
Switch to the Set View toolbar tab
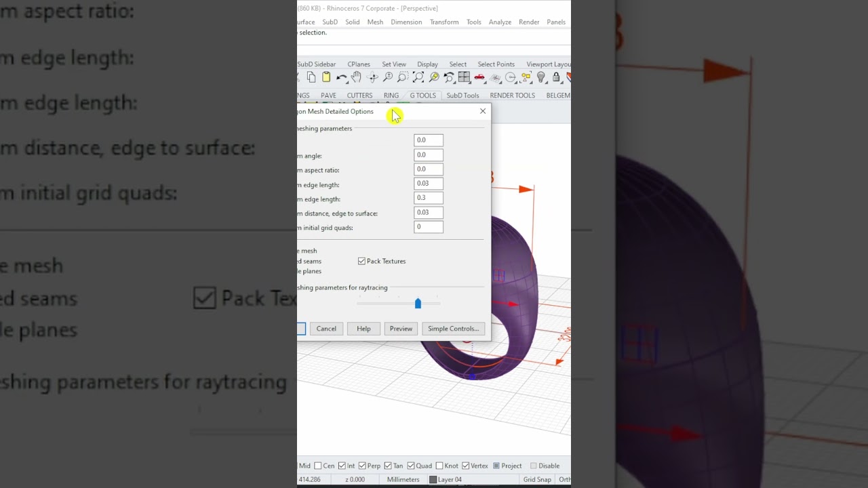pos(394,64)
